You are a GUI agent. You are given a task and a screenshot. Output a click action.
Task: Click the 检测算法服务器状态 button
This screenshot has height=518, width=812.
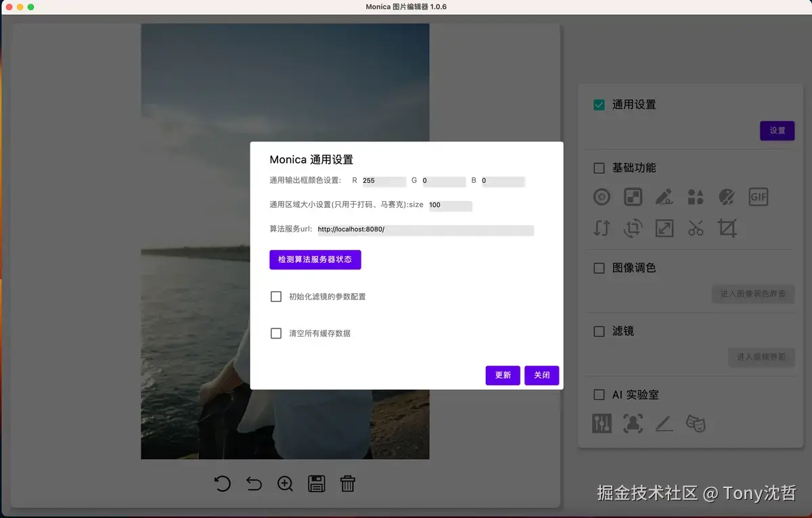point(315,259)
